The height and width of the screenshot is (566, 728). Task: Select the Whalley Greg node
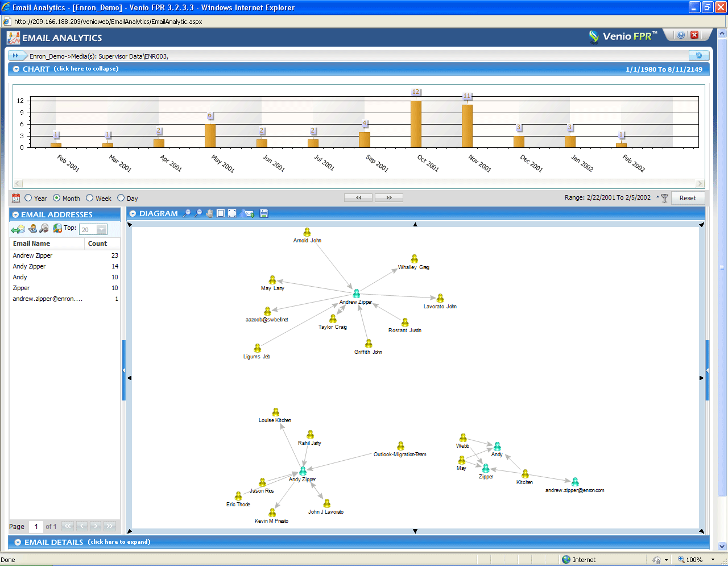coord(415,259)
